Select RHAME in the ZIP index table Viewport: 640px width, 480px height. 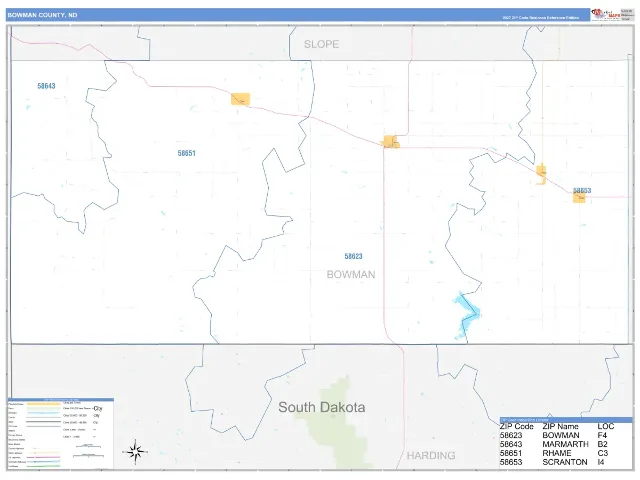pyautogui.click(x=557, y=453)
